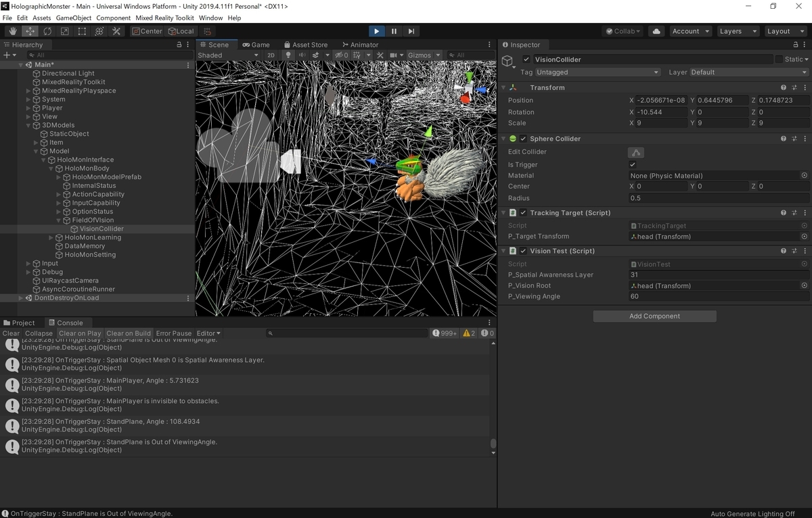The image size is (812, 518).
Task: Open cloud services icon
Action: [656, 31]
